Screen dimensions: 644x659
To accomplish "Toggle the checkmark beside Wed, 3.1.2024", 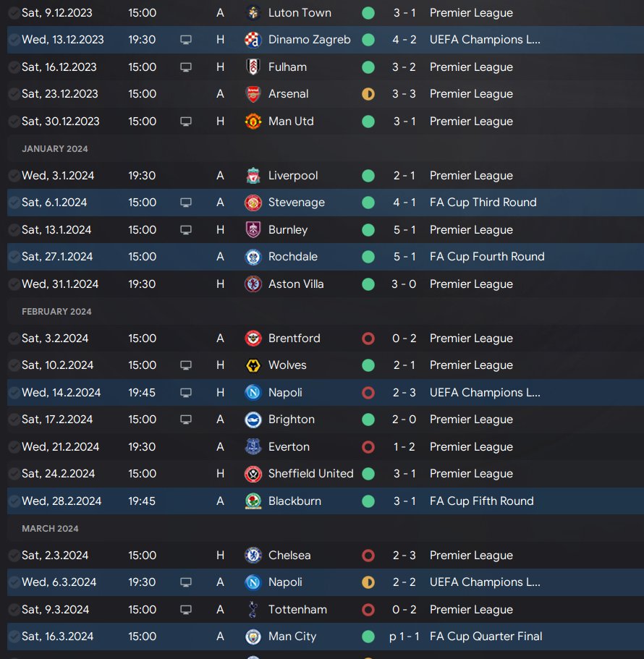I will [13, 176].
